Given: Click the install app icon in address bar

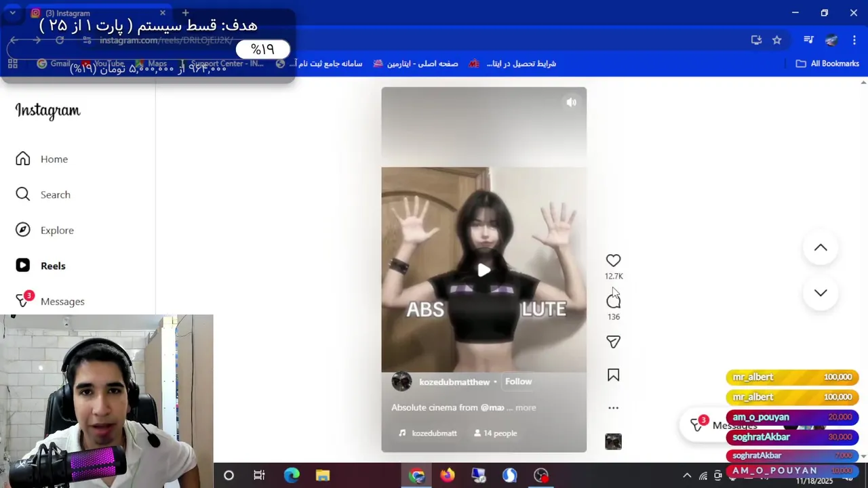Looking at the screenshot, I should point(756,40).
